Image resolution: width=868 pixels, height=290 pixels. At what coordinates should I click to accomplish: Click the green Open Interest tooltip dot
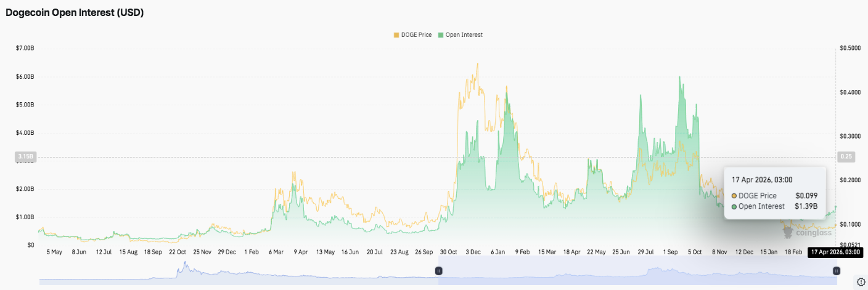(x=734, y=207)
